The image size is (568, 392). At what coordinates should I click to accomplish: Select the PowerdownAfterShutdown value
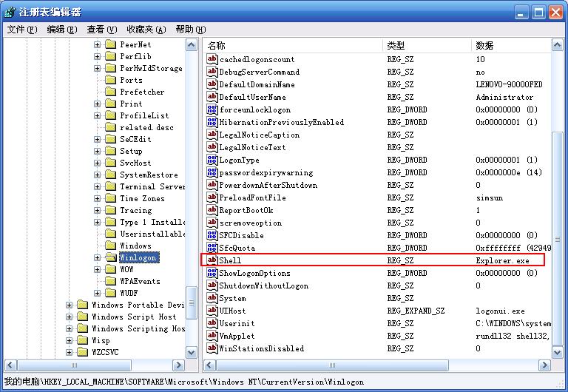tap(268, 185)
